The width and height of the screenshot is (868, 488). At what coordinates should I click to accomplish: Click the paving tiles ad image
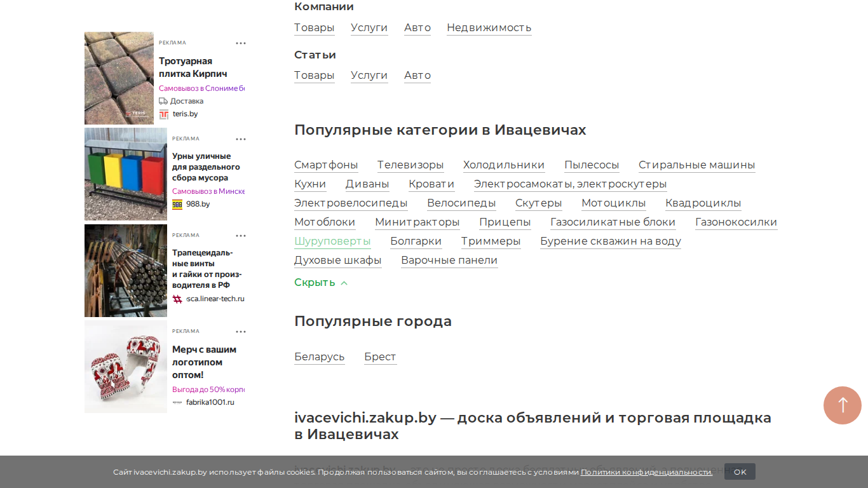coord(119,78)
